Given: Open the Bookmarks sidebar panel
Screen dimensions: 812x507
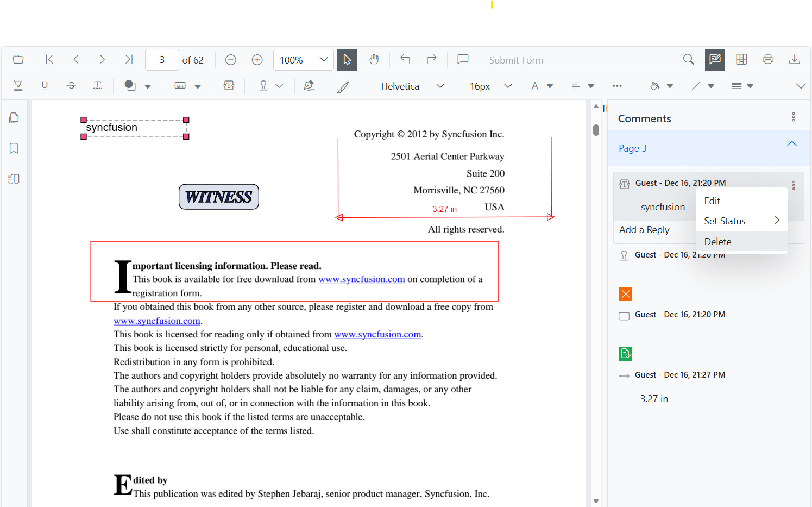Looking at the screenshot, I should point(14,148).
